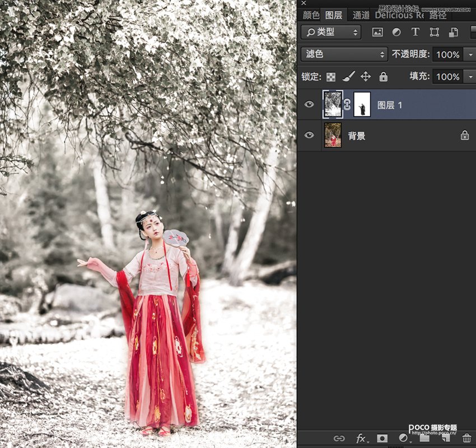
Task: Open the 滤色 blend mode dropdown
Action: tap(344, 54)
